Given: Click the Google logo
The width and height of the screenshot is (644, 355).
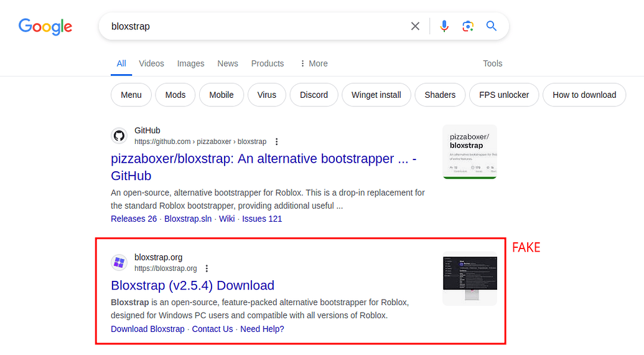Looking at the screenshot, I should [45, 27].
